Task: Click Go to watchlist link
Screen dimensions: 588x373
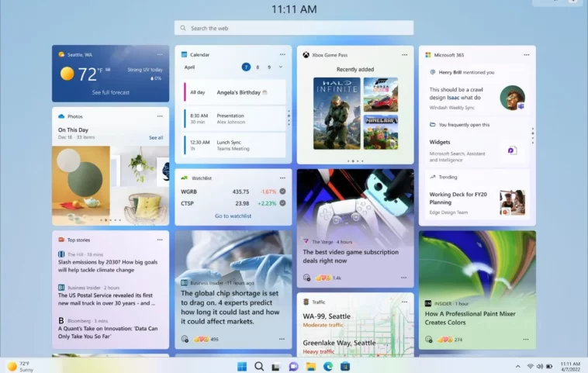Action: pyautogui.click(x=233, y=216)
